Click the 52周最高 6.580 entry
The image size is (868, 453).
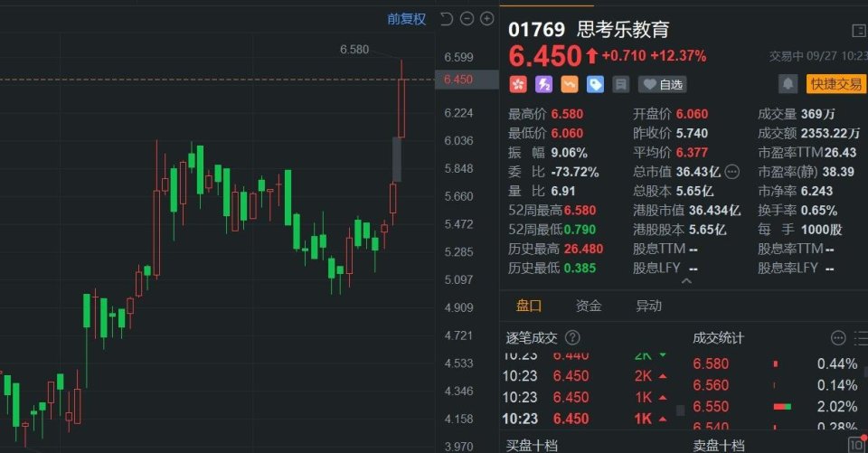pyautogui.click(x=552, y=211)
